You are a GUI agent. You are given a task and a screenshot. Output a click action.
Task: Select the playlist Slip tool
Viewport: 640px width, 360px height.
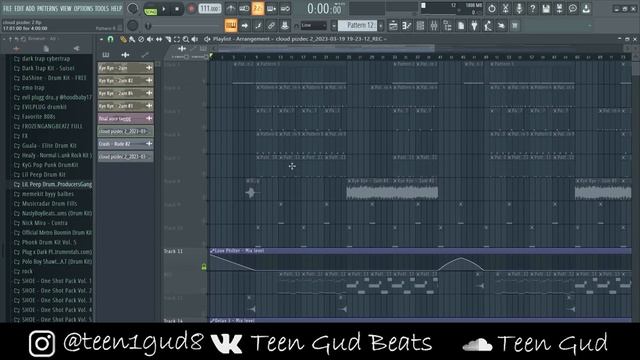point(159,39)
